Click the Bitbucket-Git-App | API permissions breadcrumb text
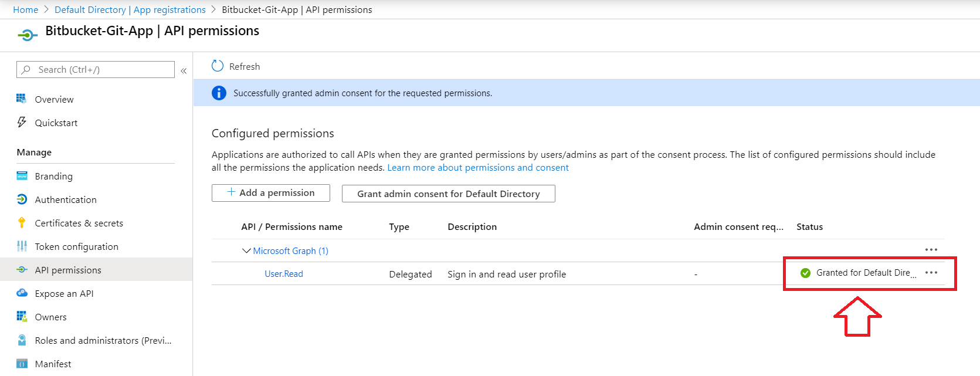The height and width of the screenshot is (376, 980). tap(297, 9)
